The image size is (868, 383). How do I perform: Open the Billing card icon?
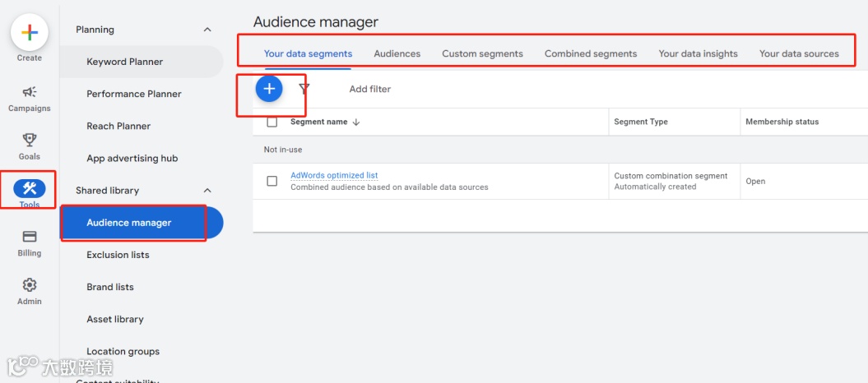point(30,237)
